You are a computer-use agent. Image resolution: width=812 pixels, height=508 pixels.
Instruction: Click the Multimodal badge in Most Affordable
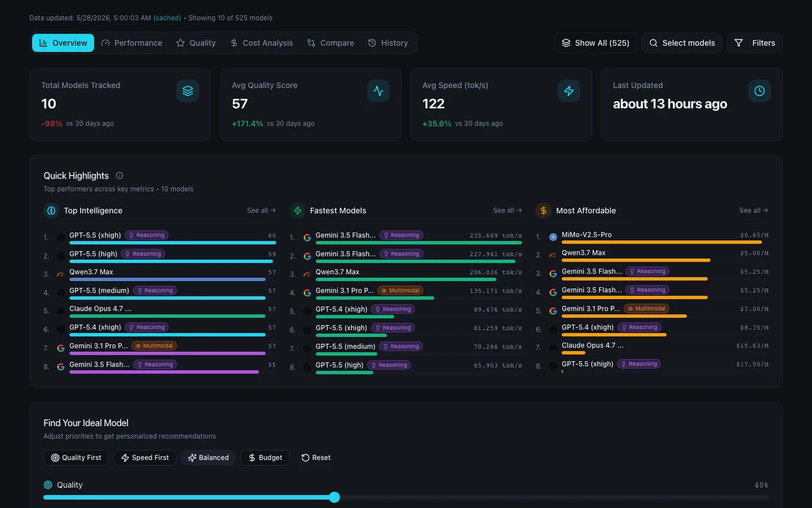(647, 309)
